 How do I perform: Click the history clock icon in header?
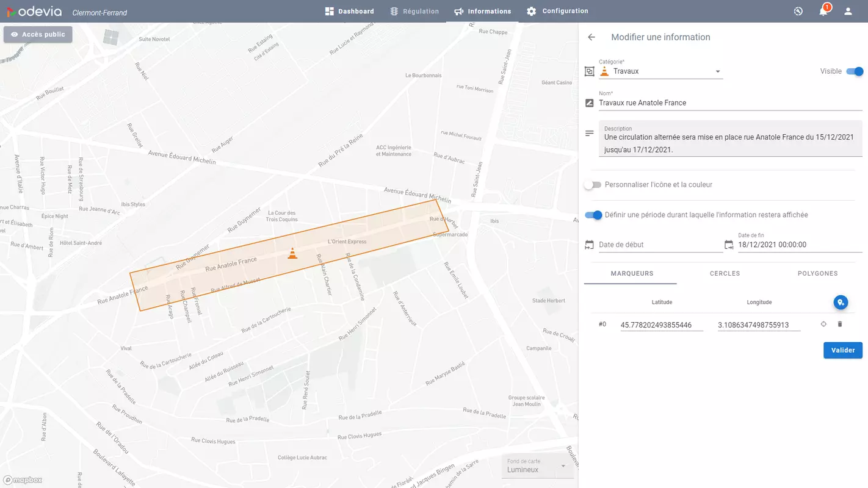point(798,11)
